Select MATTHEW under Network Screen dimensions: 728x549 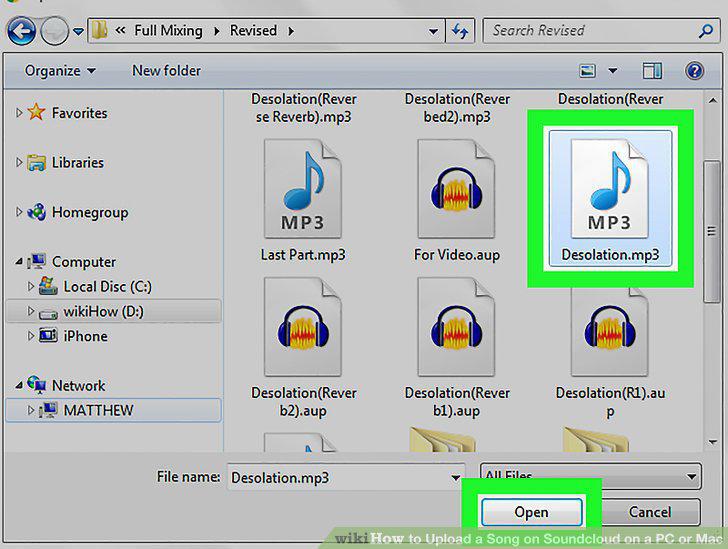click(98, 411)
